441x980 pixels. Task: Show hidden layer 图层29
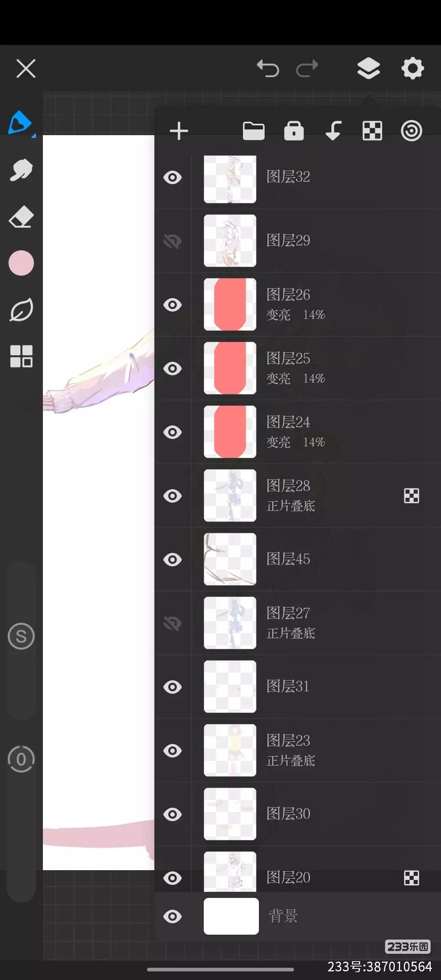(172, 241)
